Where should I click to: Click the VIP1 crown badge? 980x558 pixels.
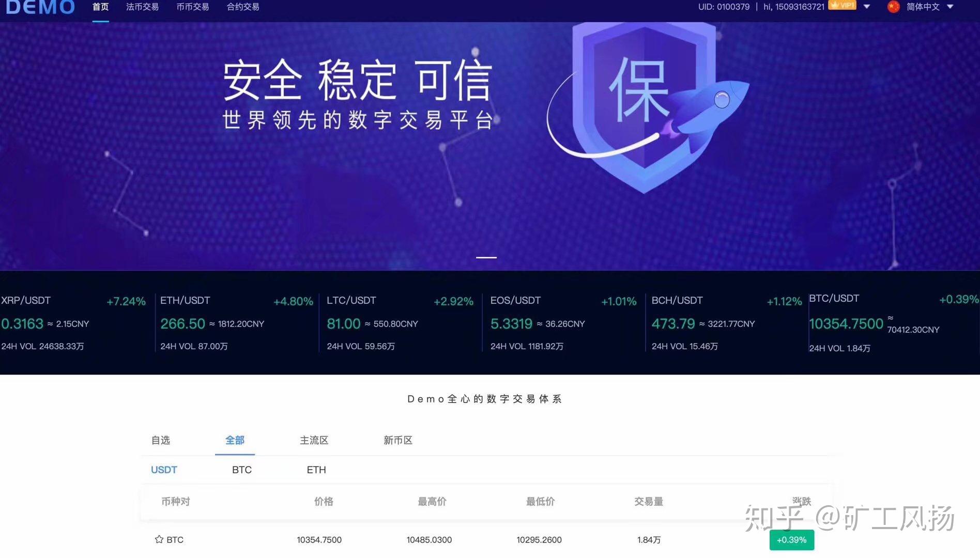tap(842, 5)
